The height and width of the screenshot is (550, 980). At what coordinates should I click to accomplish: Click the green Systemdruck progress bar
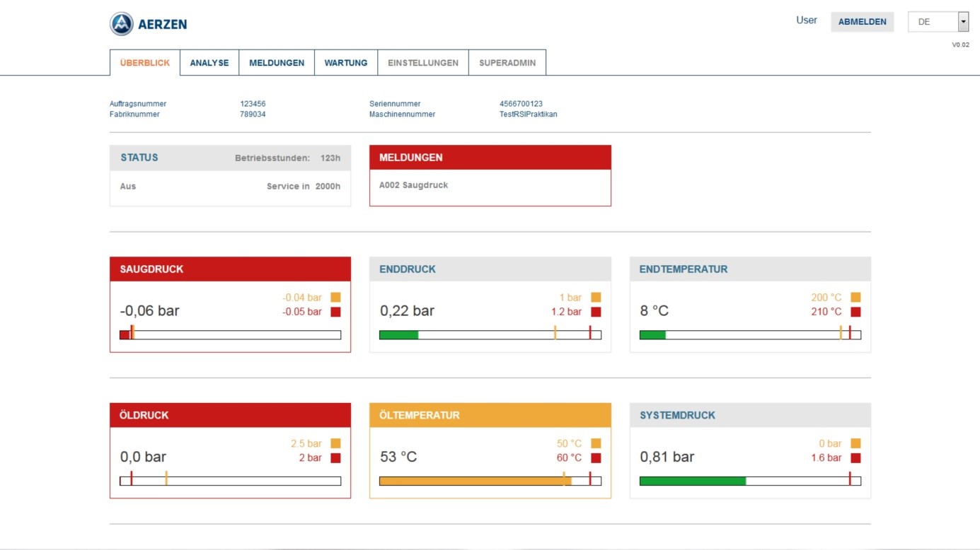tap(693, 480)
